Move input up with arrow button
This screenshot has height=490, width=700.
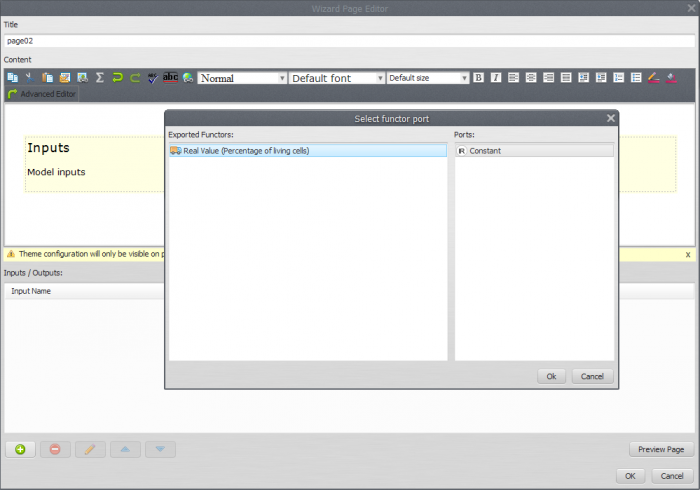[125, 449]
